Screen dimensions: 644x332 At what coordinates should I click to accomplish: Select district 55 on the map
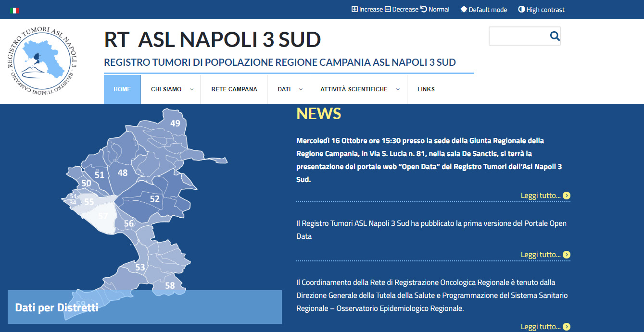coord(89,202)
